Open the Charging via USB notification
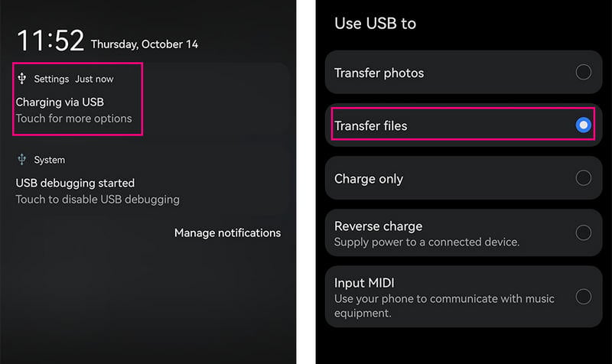Screen dimensions: 612x364 tap(60, 102)
